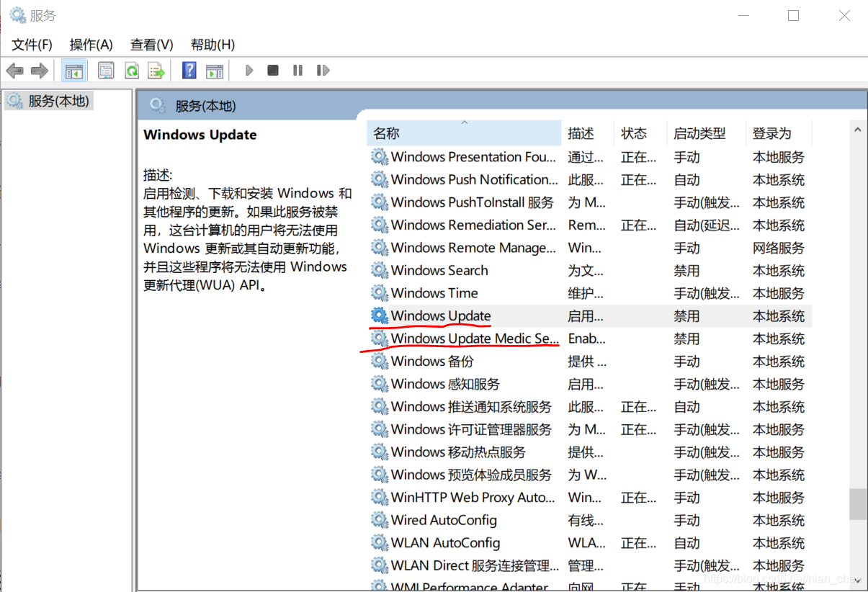868x592 pixels.
Task: Open the 操作(A) menu
Action: click(91, 45)
